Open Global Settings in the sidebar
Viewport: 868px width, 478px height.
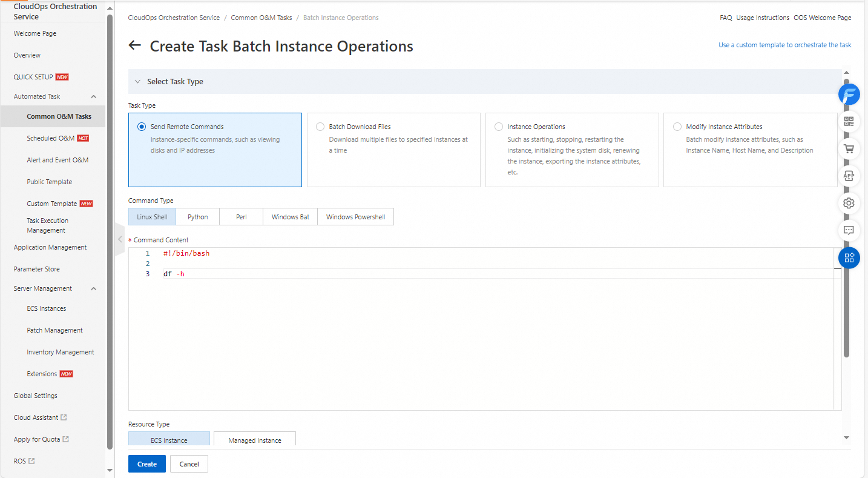(x=36, y=396)
